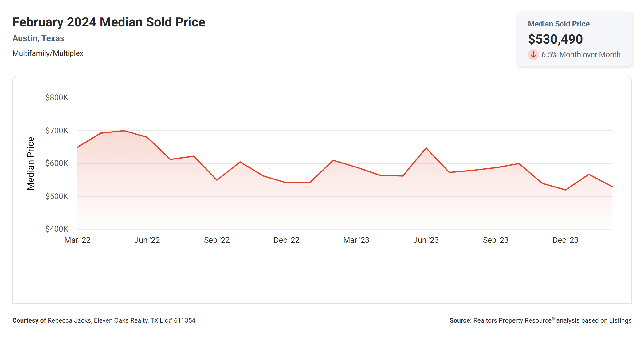This screenshot has height=338, width=644.
Task: Click the "6.5% Month over Month" text
Action: [x=581, y=55]
